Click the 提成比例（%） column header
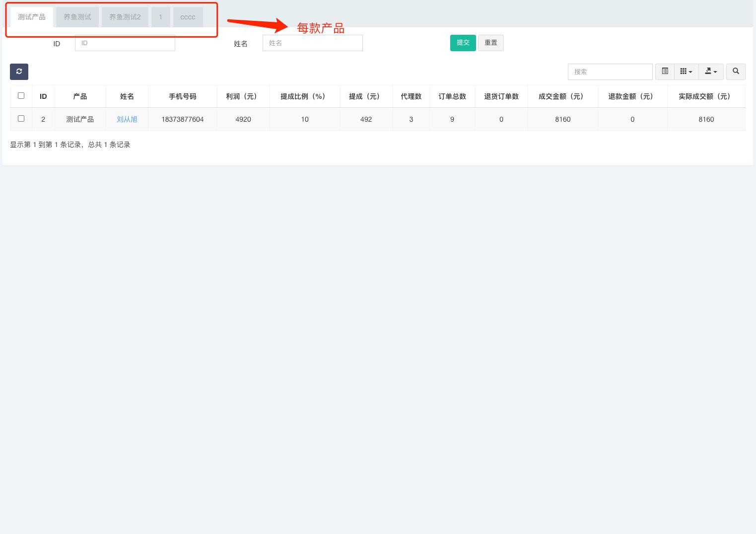Viewport: 756px width, 534px height. (305, 96)
